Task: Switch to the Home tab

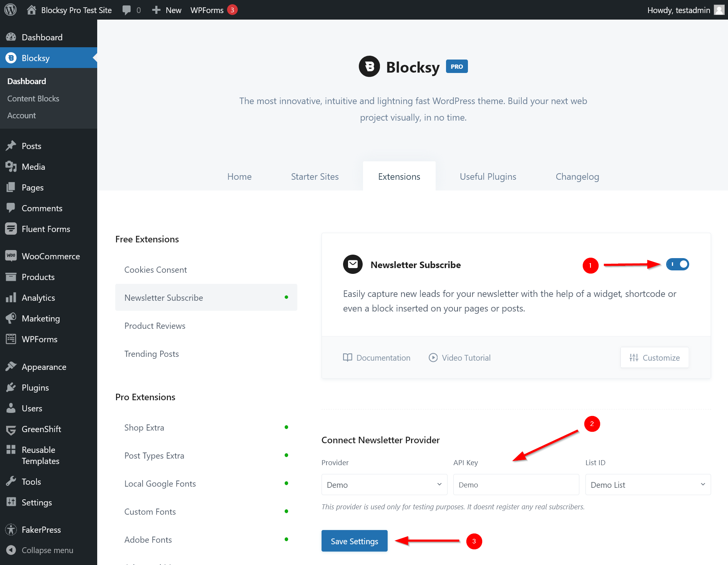Action: tap(239, 177)
